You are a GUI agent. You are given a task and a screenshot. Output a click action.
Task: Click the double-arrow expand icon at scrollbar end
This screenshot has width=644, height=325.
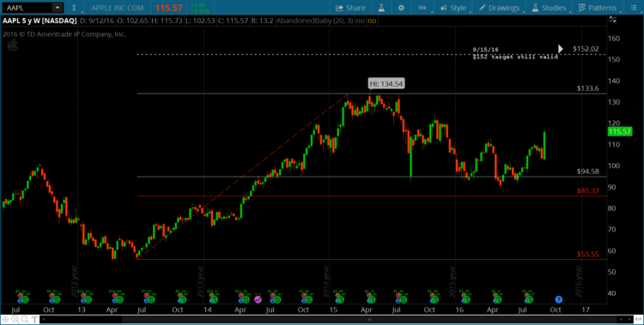pyautogui.click(x=638, y=319)
